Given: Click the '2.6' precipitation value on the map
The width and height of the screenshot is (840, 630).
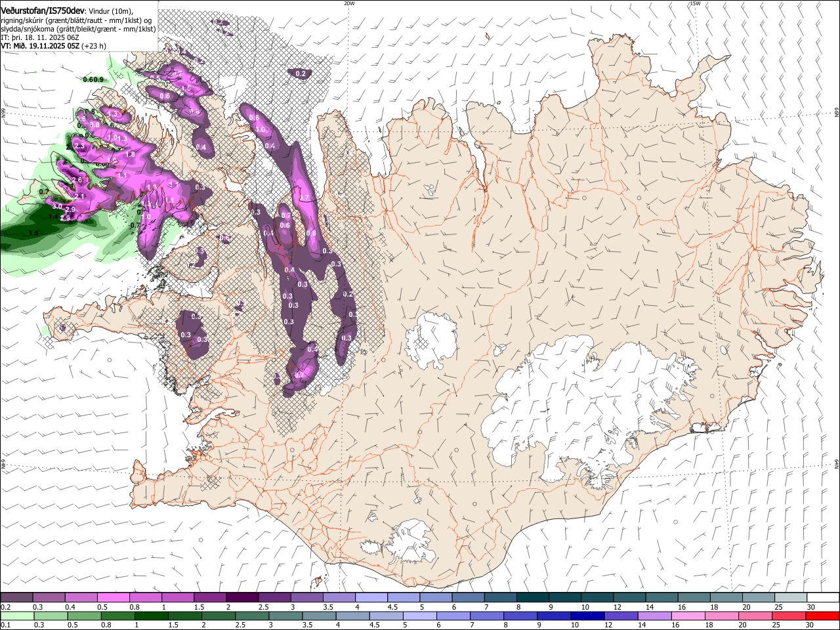Looking at the screenshot, I should click(x=76, y=180).
